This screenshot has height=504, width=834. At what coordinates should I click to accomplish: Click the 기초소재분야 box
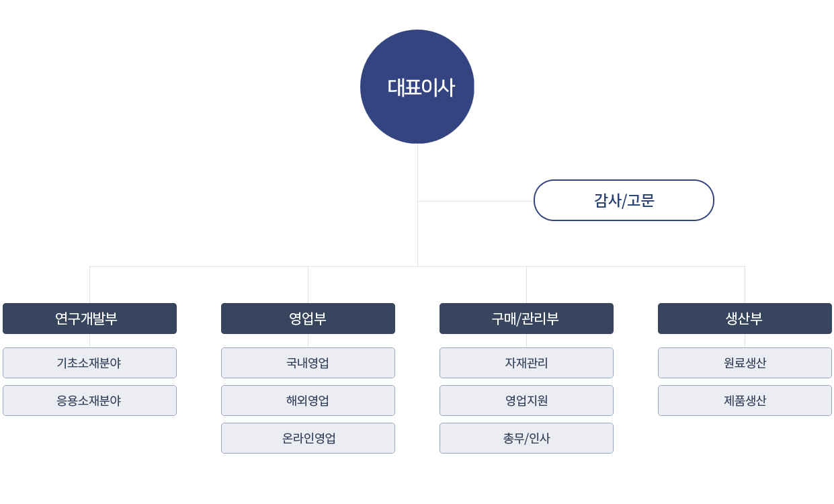pos(89,363)
